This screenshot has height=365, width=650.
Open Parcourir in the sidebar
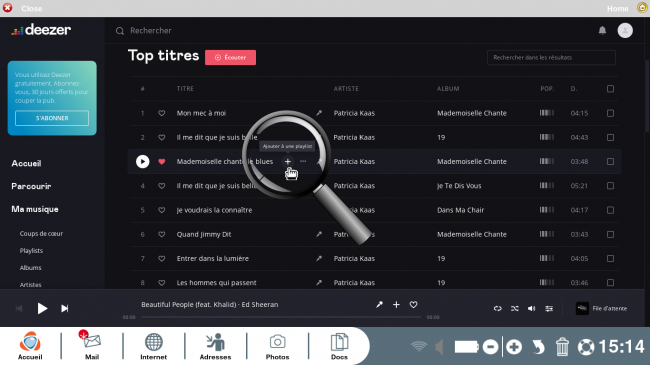[31, 186]
